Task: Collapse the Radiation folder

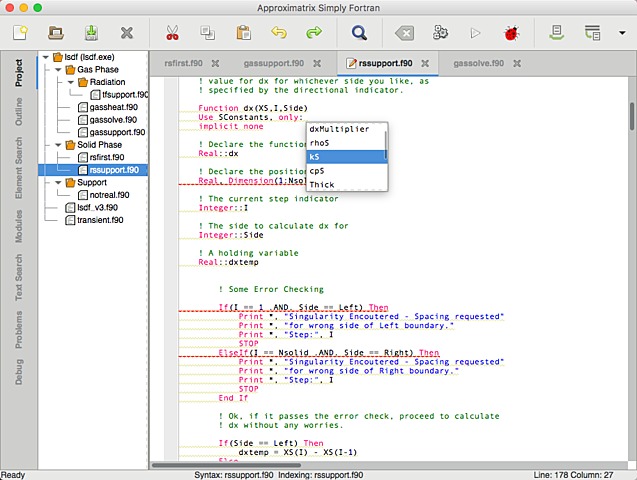Action: pyautogui.click(x=71, y=82)
